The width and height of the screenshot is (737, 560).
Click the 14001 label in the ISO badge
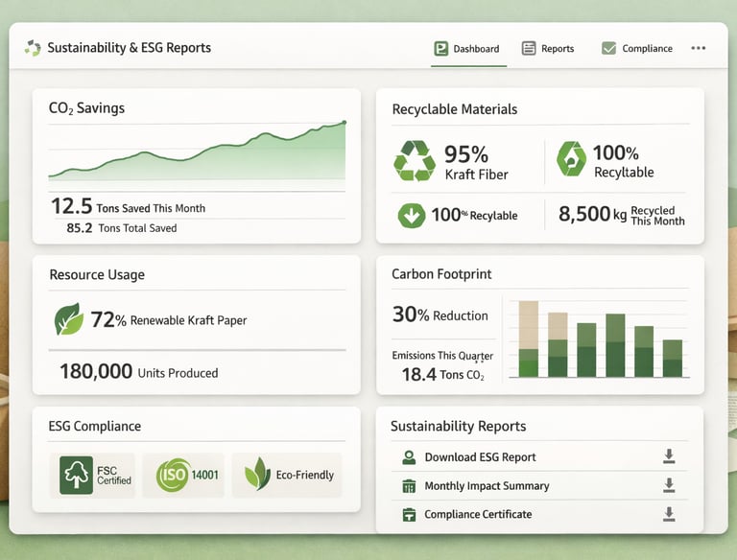click(x=204, y=475)
